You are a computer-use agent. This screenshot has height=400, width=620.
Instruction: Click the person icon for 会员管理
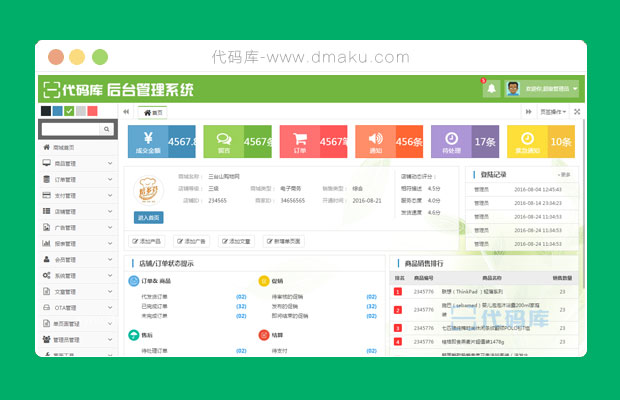point(47,259)
